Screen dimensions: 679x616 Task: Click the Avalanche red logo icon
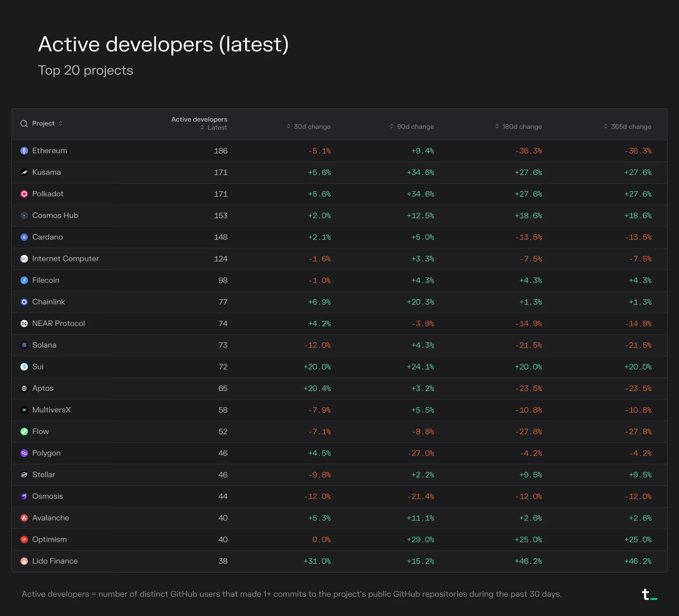point(24,518)
